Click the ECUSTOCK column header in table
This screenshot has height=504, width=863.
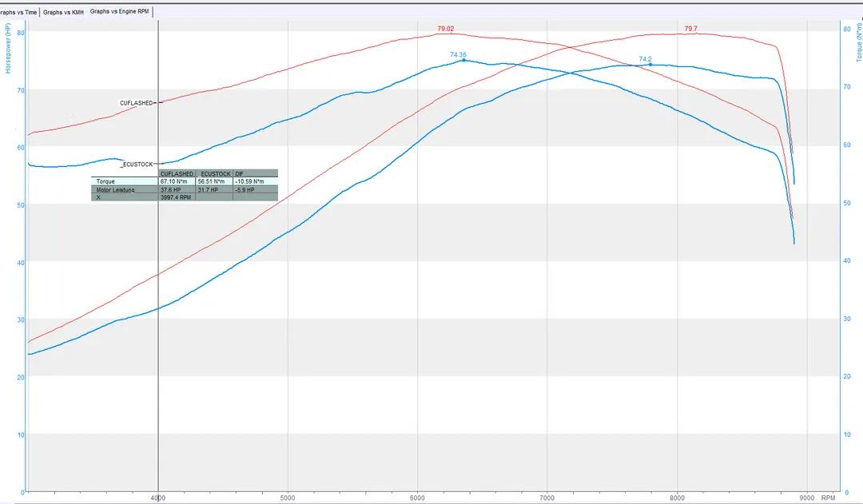(x=215, y=173)
